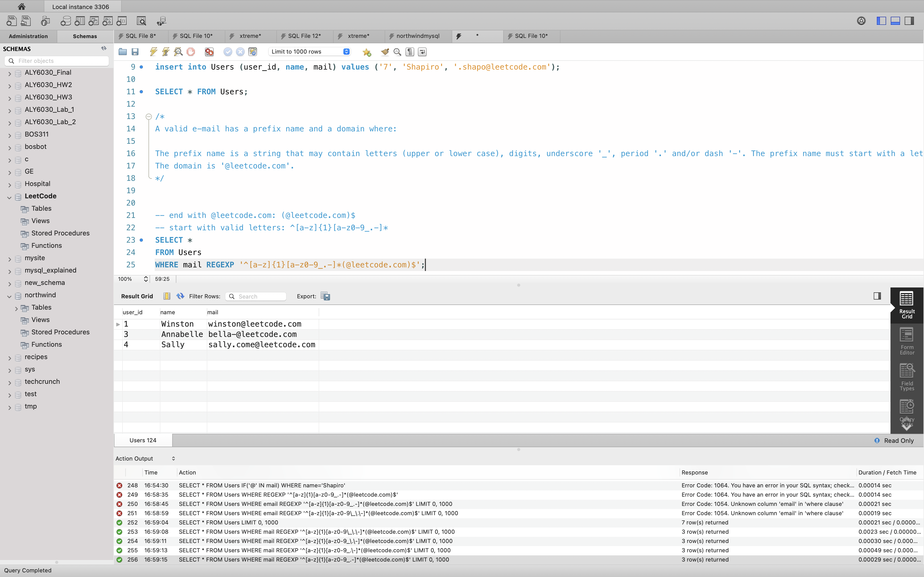Expand the Hospital schema
924x577 pixels.
(x=10, y=185)
